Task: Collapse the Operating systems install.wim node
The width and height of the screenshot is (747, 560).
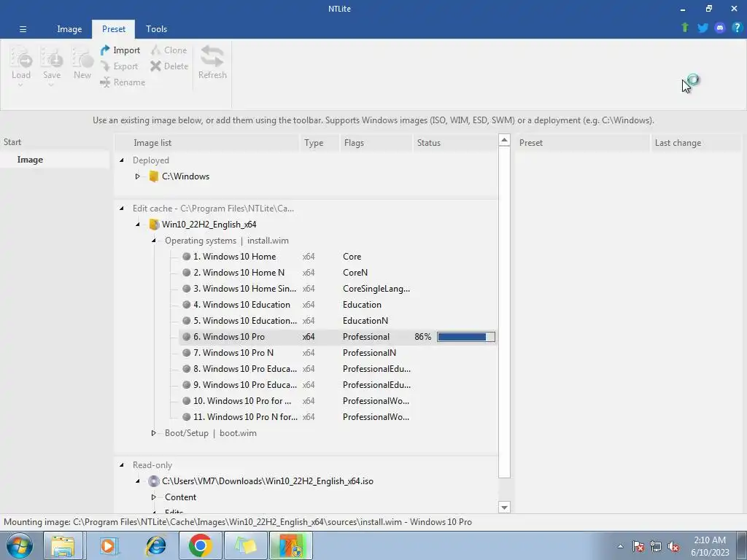Action: [154, 241]
